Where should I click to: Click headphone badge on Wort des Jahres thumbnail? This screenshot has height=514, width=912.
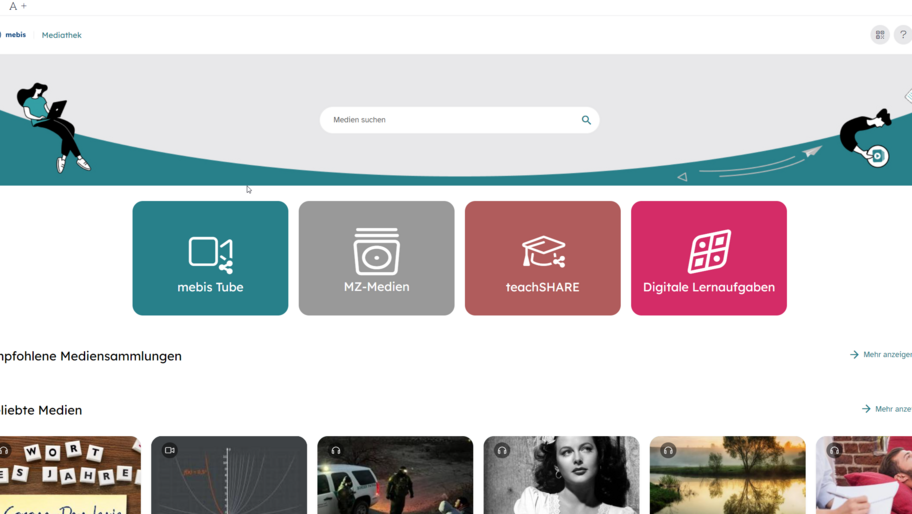(5, 450)
